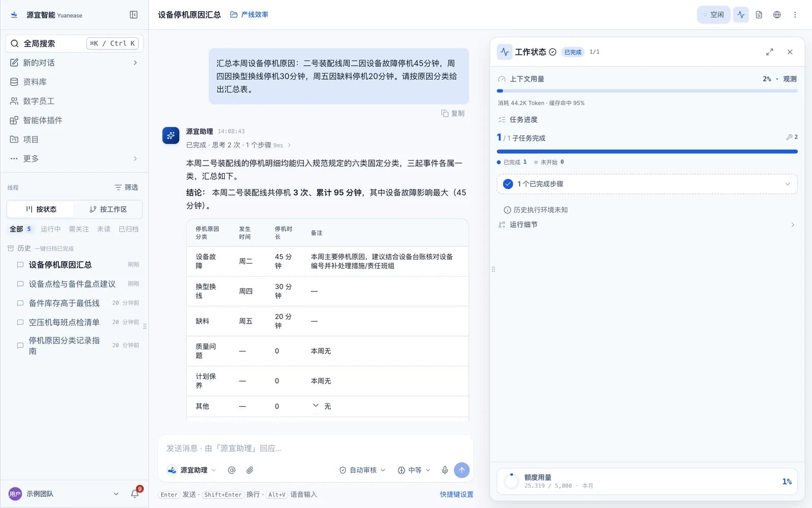
Task: Open the 自动审核 mode dropdown
Action: (362, 470)
